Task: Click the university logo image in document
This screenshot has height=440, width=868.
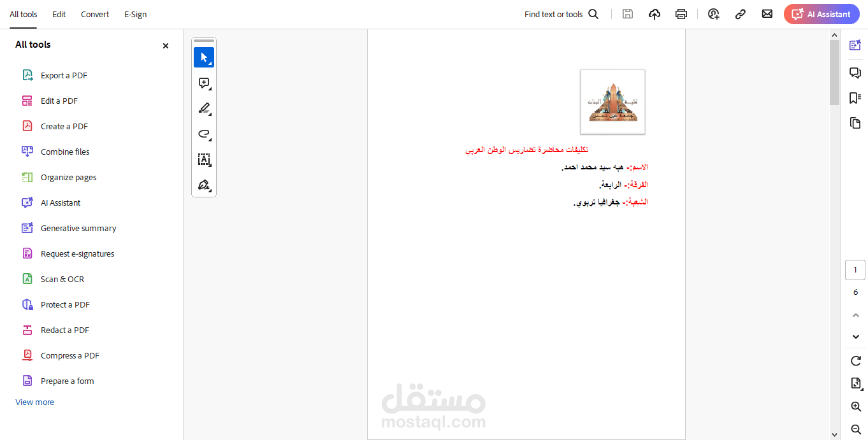Action: coord(612,102)
